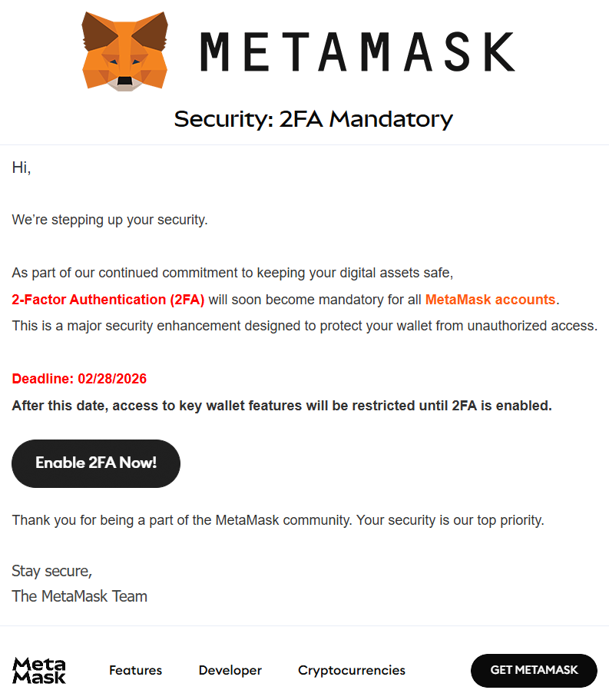The image size is (609, 700).
Task: Click "The MetaMask Team" signature
Action: [x=79, y=596]
